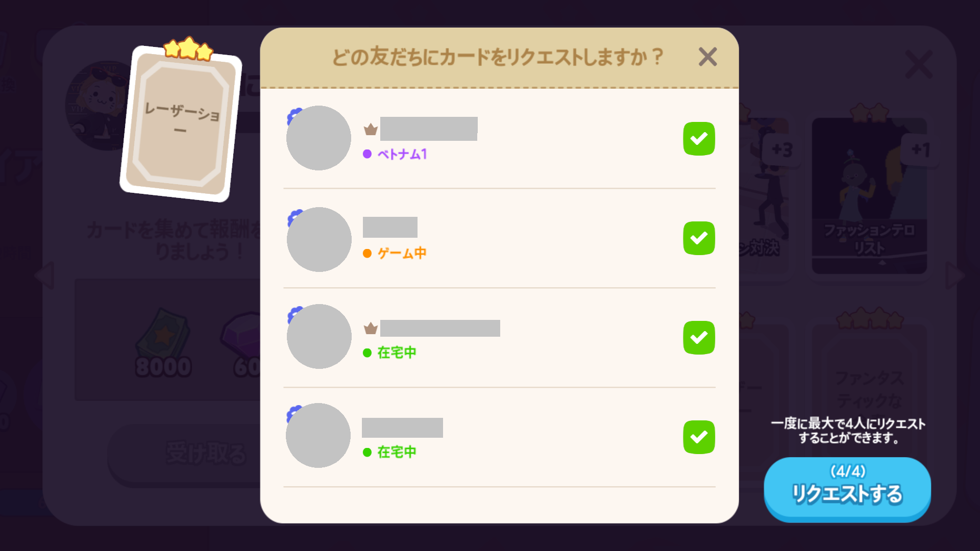The width and height of the screenshot is (980, 551).
Task: Click the レーザーショー card thumbnail
Action: tap(181, 123)
